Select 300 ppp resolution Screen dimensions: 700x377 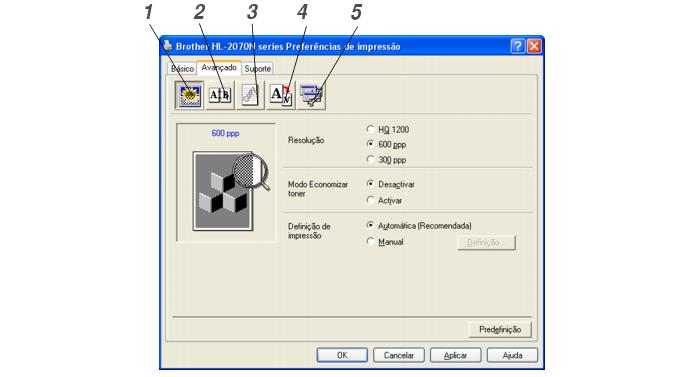click(x=386, y=159)
